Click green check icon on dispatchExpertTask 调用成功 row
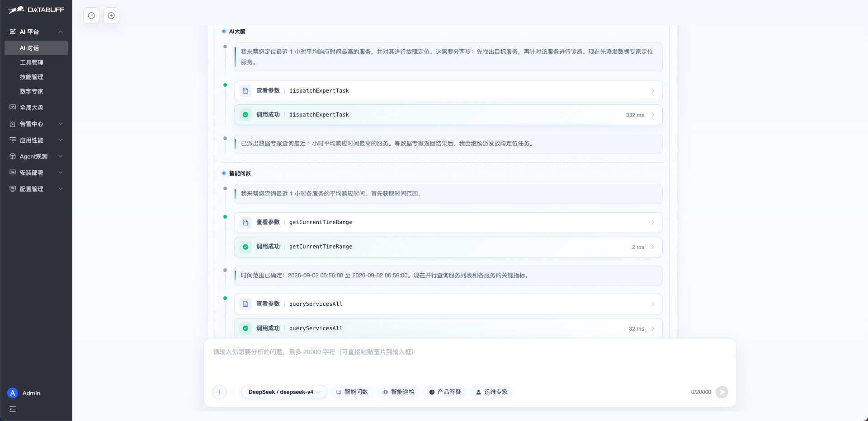The height and width of the screenshot is (421, 868). pos(245,115)
